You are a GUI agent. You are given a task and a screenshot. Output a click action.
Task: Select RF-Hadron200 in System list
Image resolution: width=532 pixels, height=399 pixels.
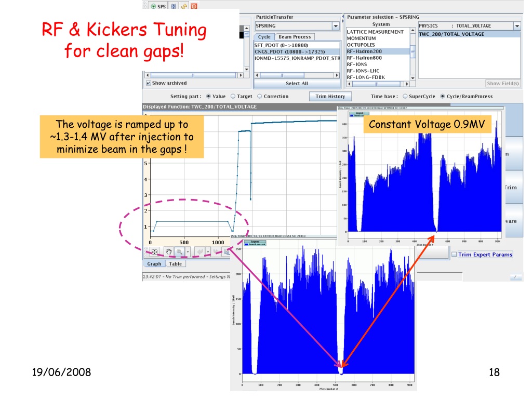[378, 51]
